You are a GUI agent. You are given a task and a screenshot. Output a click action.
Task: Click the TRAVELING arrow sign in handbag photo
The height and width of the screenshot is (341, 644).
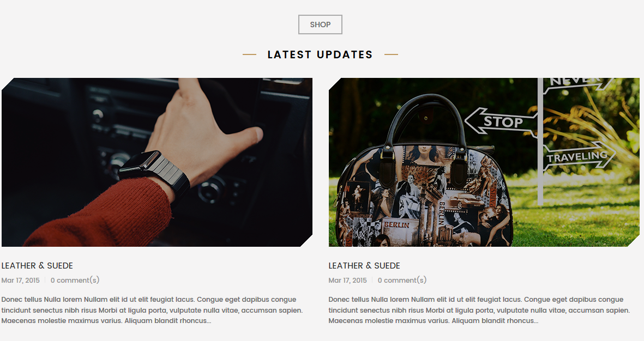pos(579,157)
